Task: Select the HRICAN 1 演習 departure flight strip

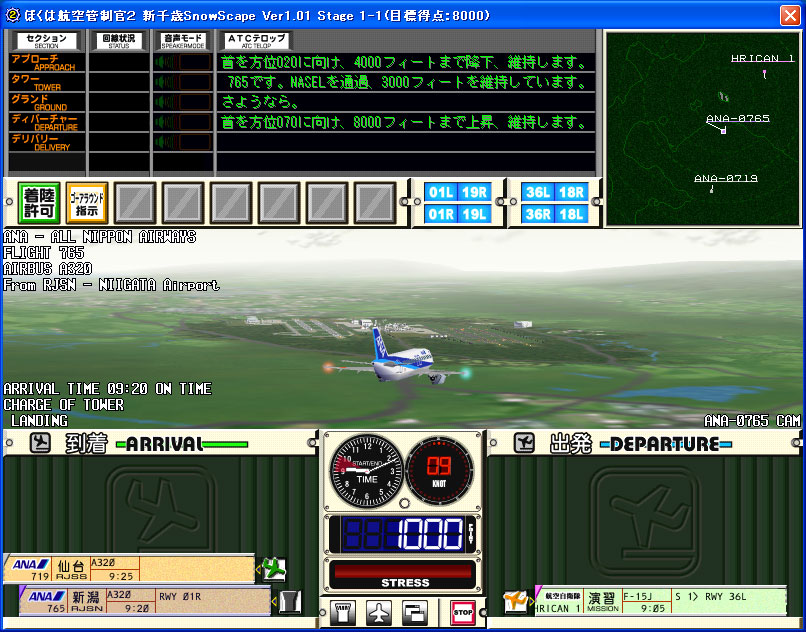Action: tap(661, 601)
